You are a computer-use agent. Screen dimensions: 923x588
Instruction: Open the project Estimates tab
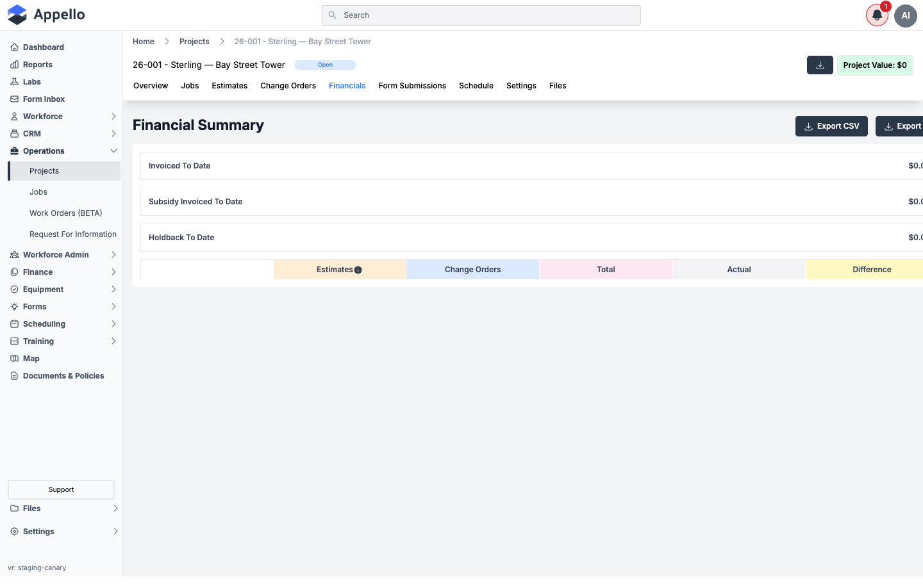tap(229, 86)
